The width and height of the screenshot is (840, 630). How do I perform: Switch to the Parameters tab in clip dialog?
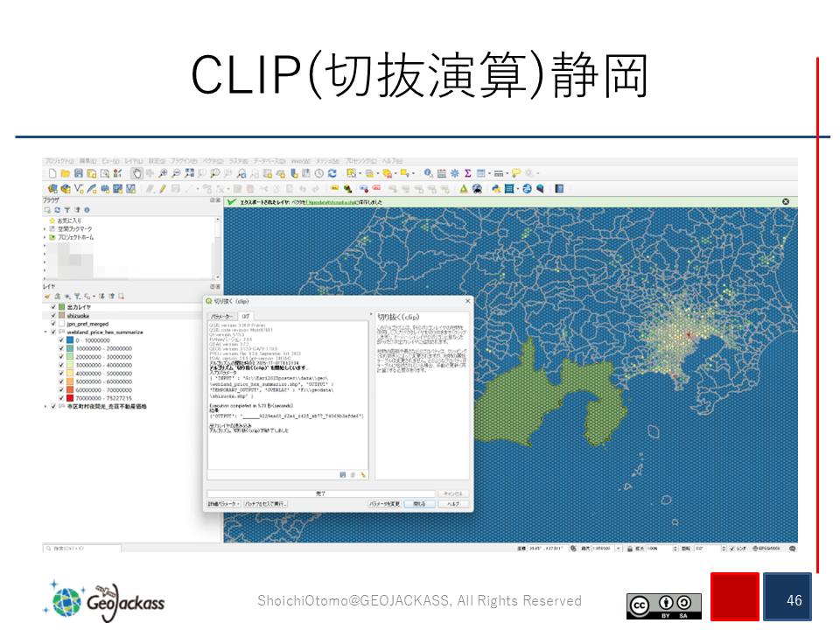point(222,316)
